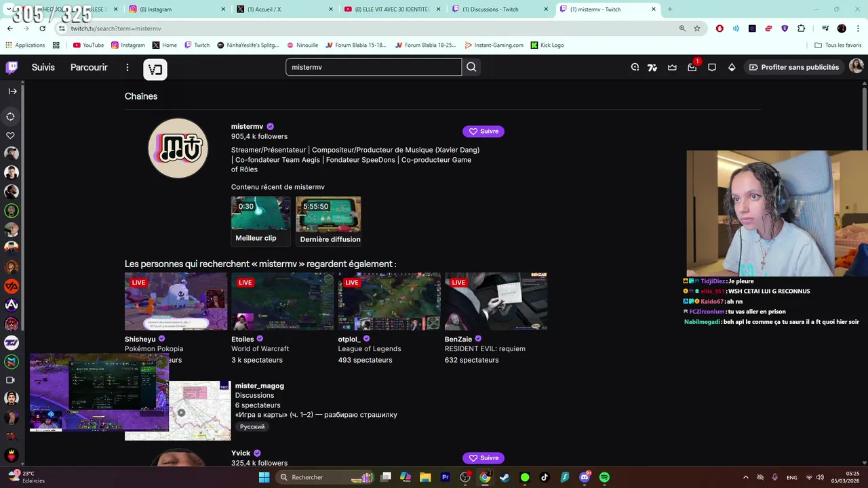Open Spotify from the taskbar
This screenshot has height=488, width=868.
(604, 477)
